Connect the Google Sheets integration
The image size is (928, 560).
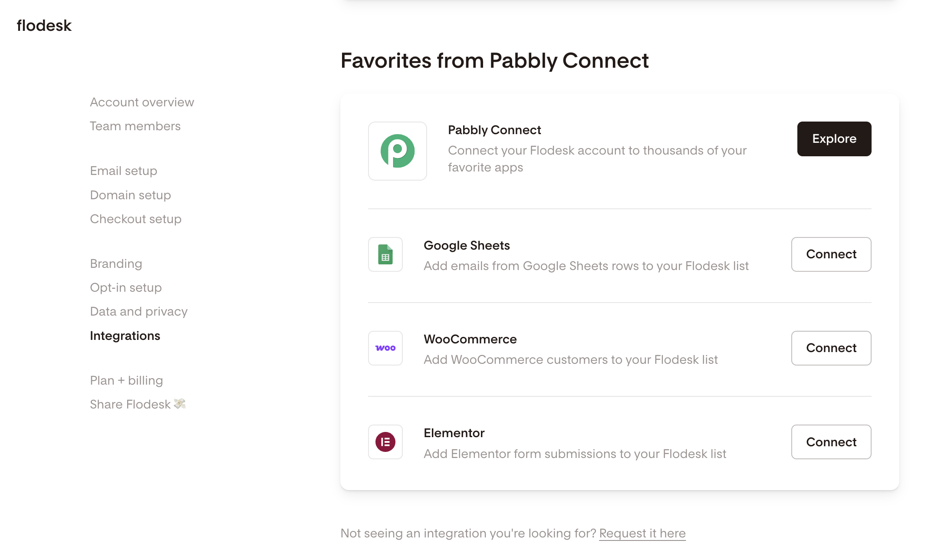tap(831, 254)
